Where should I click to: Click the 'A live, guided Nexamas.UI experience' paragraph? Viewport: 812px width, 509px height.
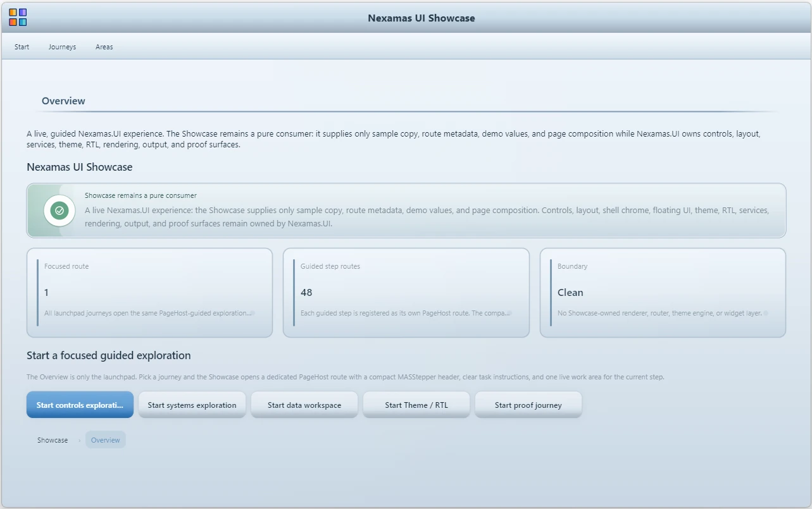coord(393,139)
